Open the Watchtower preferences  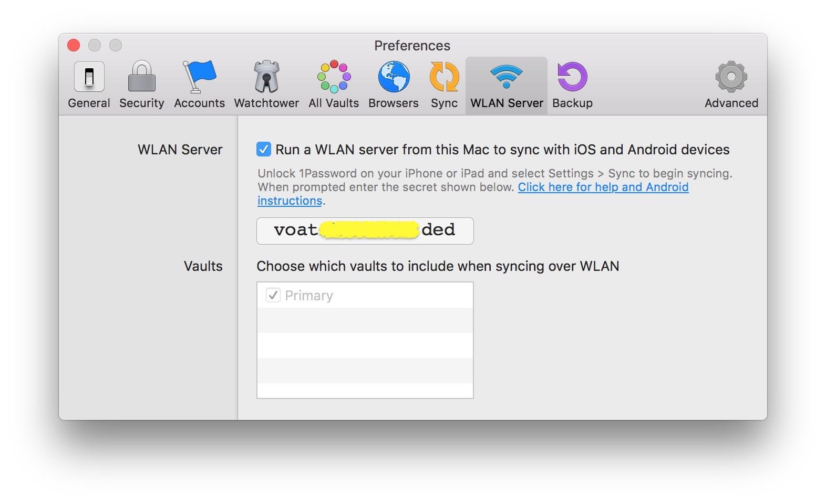point(266,85)
